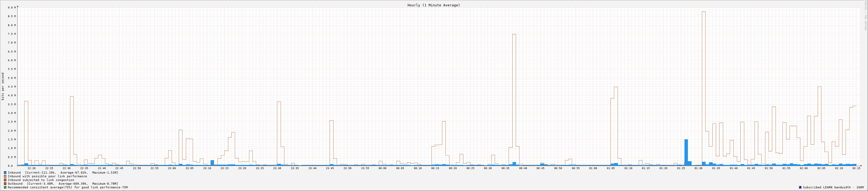
Task: Click the Outbound statistics legend text
Action: pos(63,184)
